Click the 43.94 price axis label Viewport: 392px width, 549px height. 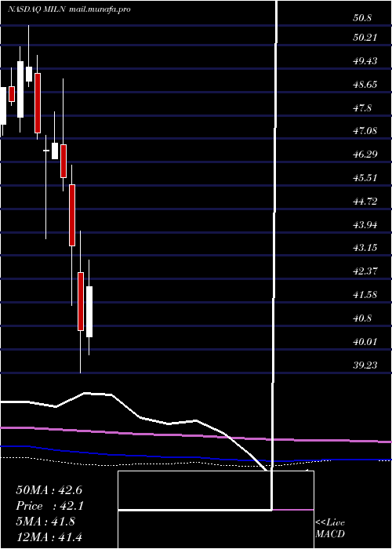tap(365, 225)
